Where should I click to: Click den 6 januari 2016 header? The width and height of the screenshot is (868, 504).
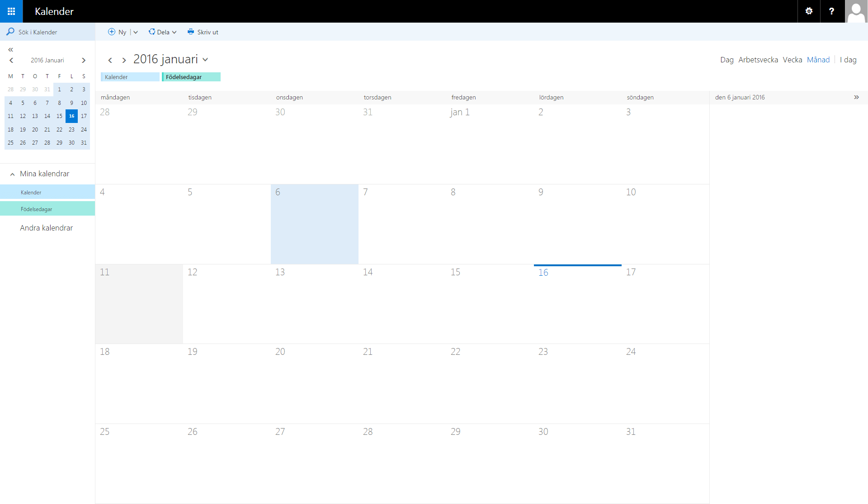(x=740, y=97)
